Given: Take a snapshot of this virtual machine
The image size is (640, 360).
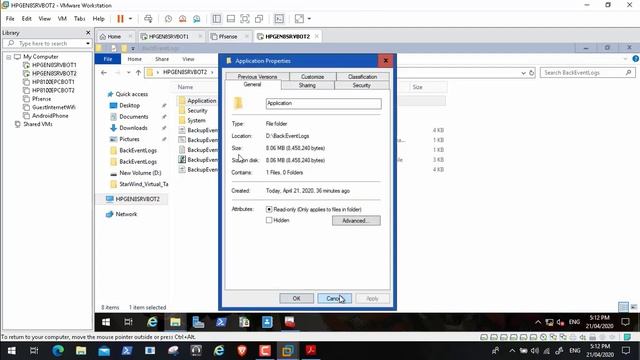Looking at the screenshot, I should click(x=168, y=19).
